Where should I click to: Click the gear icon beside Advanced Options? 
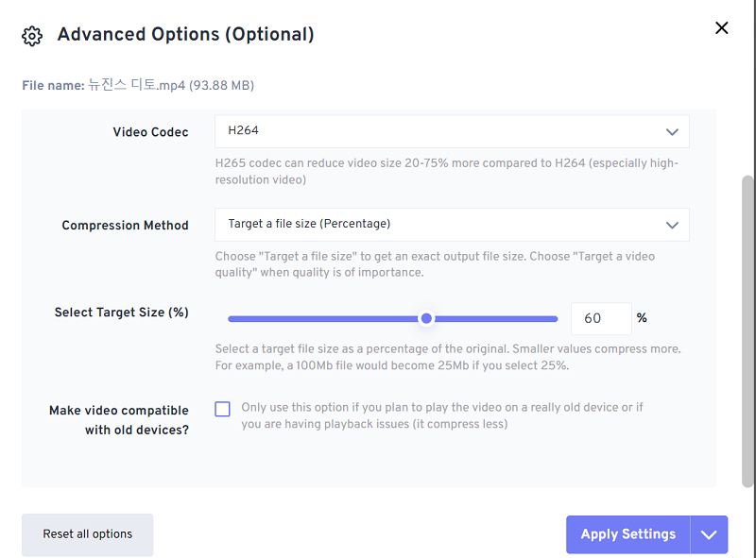click(32, 36)
